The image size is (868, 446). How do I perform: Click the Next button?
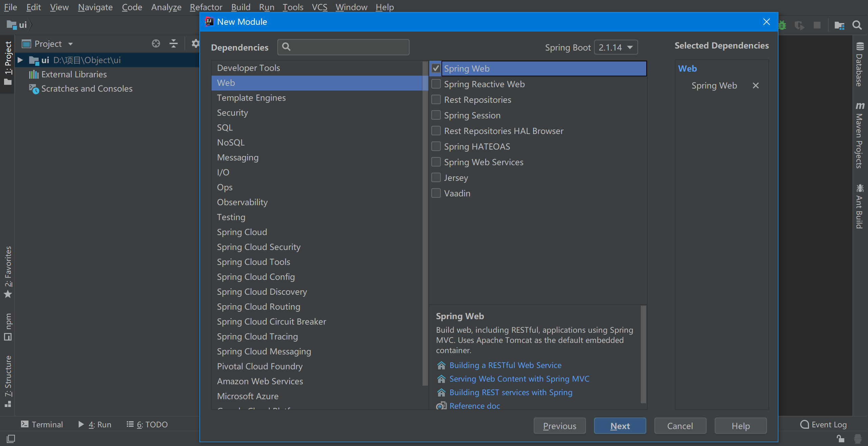coord(620,426)
